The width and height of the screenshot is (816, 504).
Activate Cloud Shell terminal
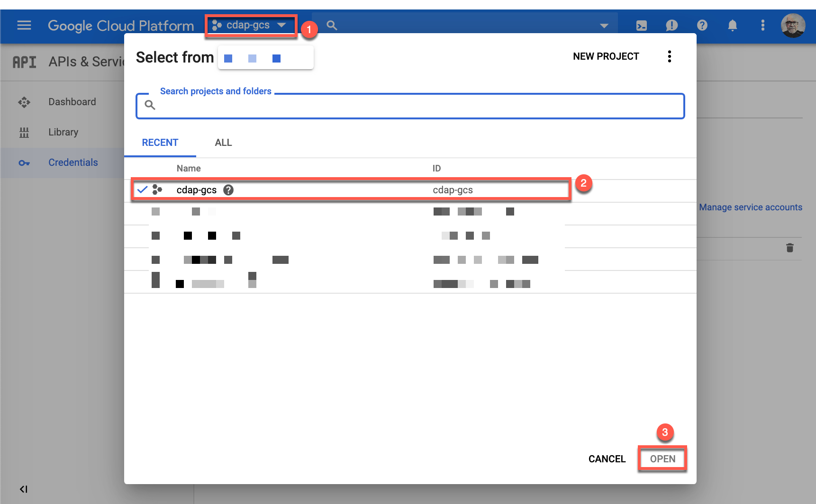click(x=641, y=26)
